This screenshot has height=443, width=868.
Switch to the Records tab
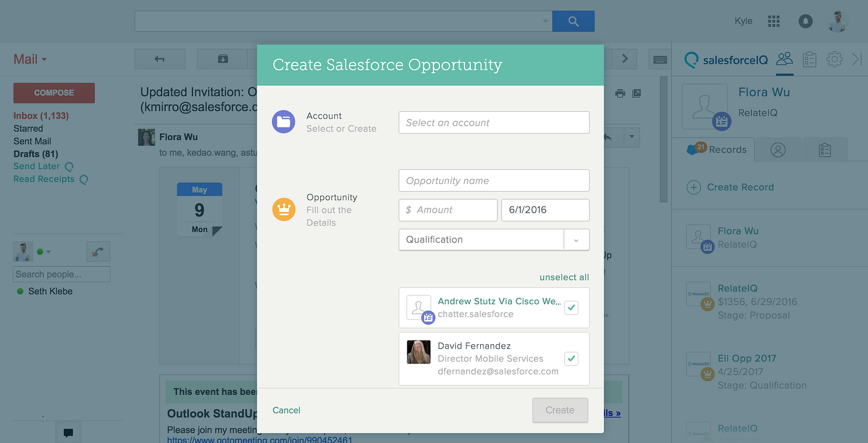pos(713,150)
